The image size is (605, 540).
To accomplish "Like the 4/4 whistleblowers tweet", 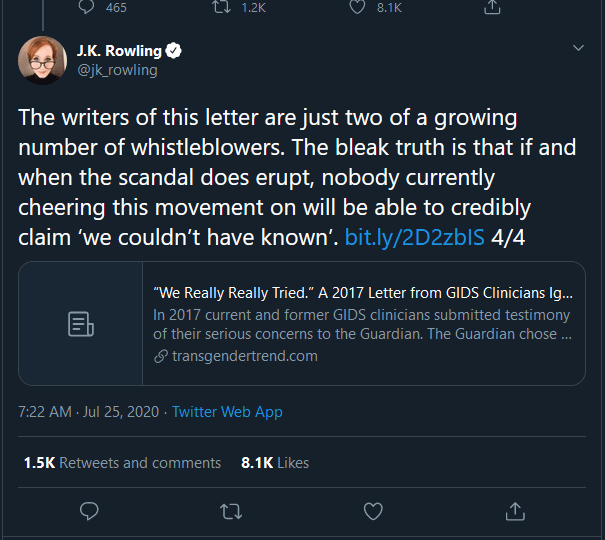I will 373,511.
